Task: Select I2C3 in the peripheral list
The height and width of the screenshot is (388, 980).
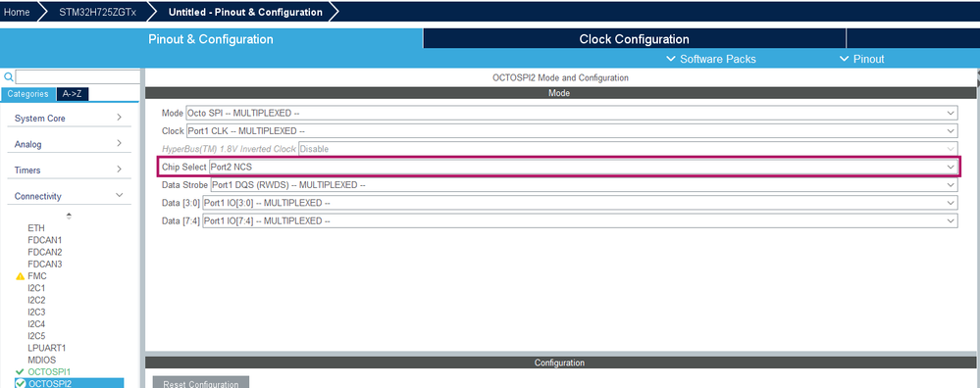Action: coord(36,312)
